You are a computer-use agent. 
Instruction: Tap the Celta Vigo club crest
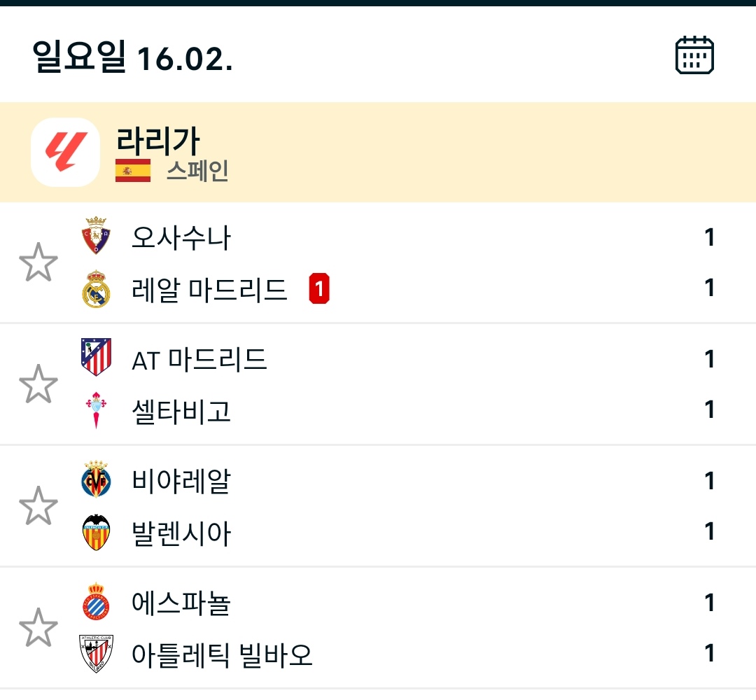[x=96, y=410]
